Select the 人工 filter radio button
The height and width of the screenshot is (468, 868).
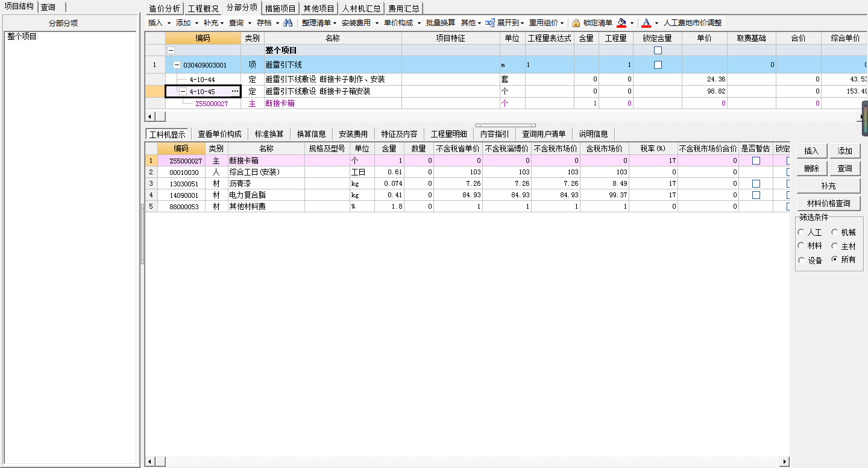tap(801, 232)
